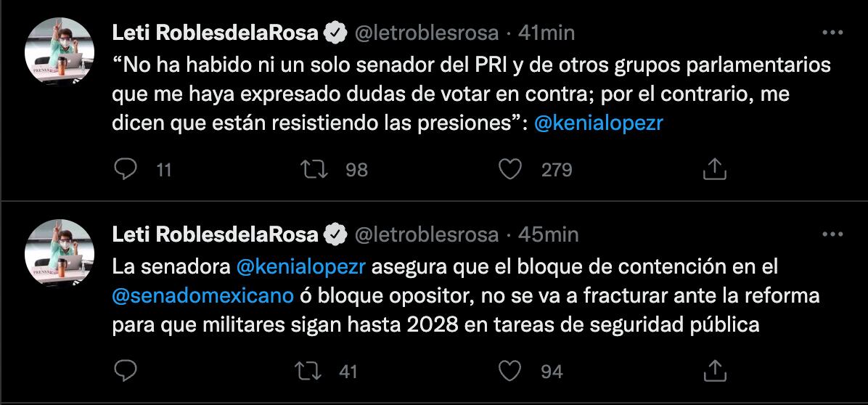Click Leti RoblesdelaRosa name on the first tweet
The image size is (868, 405).
tap(216, 33)
